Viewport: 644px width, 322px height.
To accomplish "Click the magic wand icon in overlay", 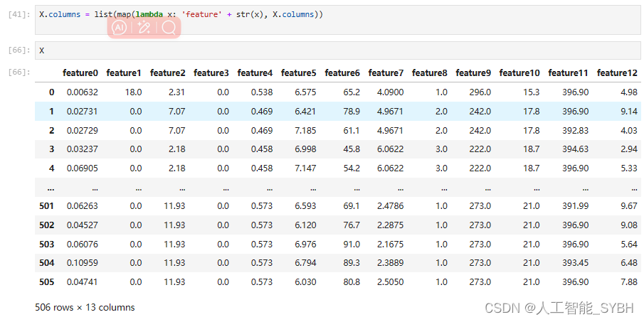I will coord(144,28).
